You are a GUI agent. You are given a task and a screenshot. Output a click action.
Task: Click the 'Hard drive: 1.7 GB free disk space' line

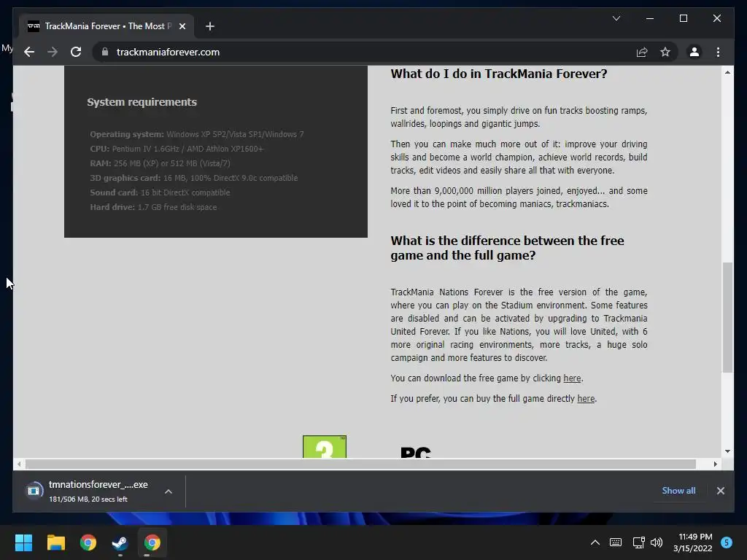tap(153, 207)
